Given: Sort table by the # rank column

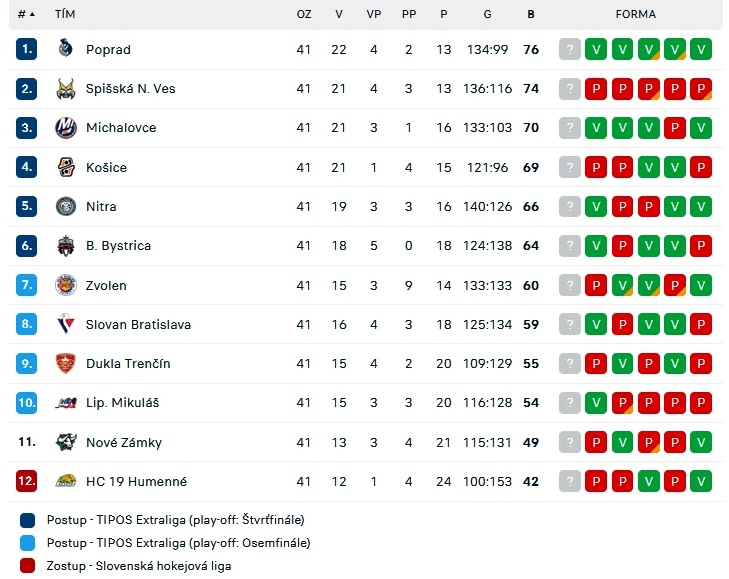Looking at the screenshot, I should pos(27,14).
